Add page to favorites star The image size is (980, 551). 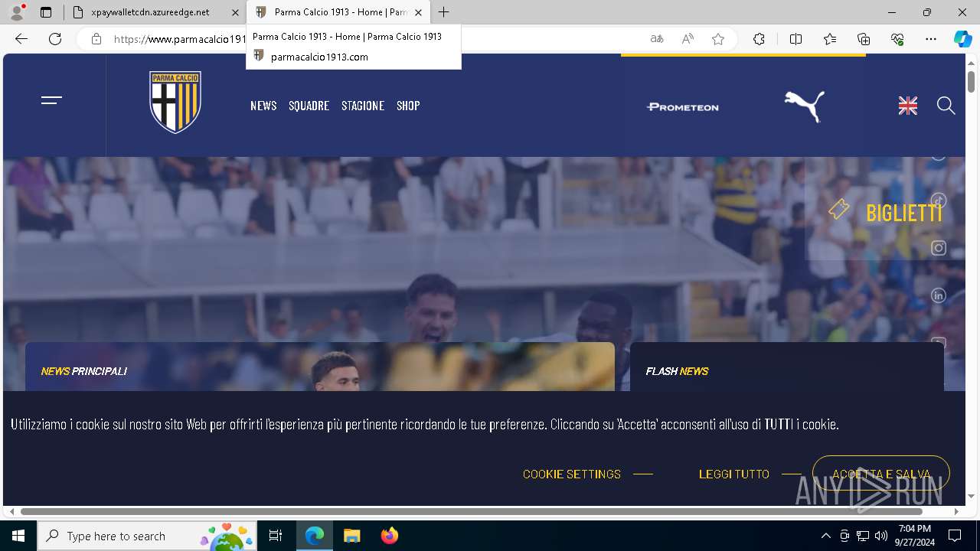(718, 39)
